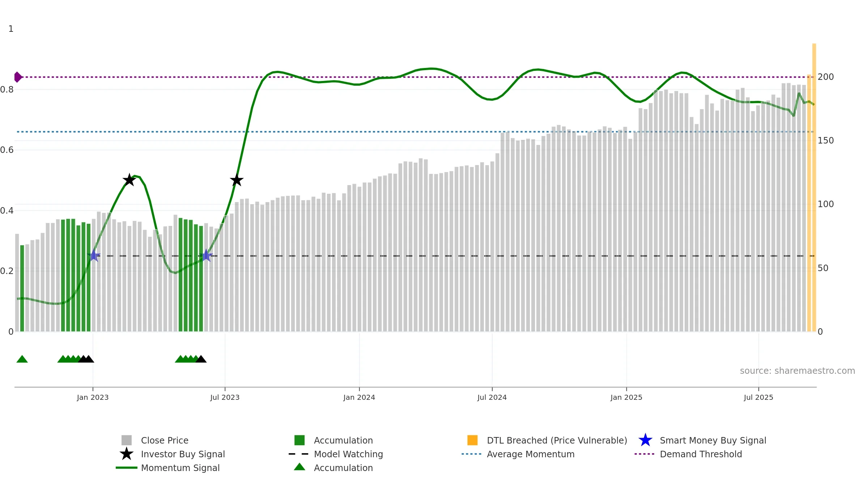Click the black star Investor Buy legend icon
Viewport: 868px width, 488px height.
pos(127,454)
